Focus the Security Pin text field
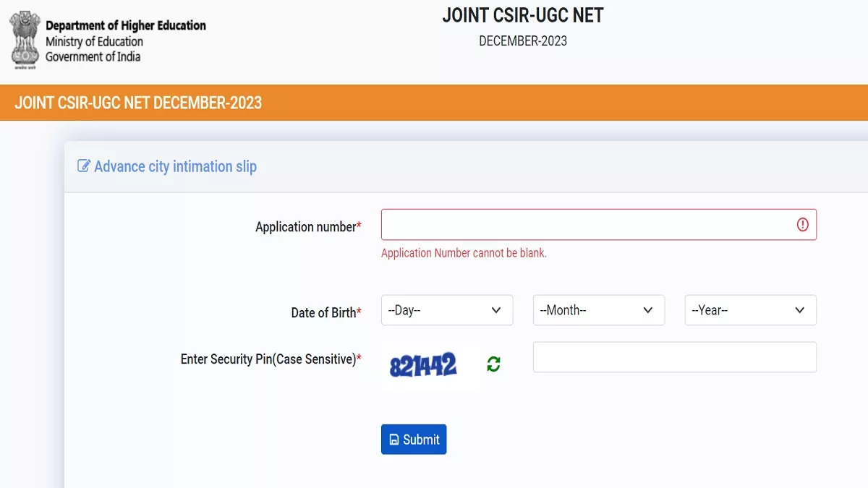Viewport: 868px width, 488px height. (675, 357)
